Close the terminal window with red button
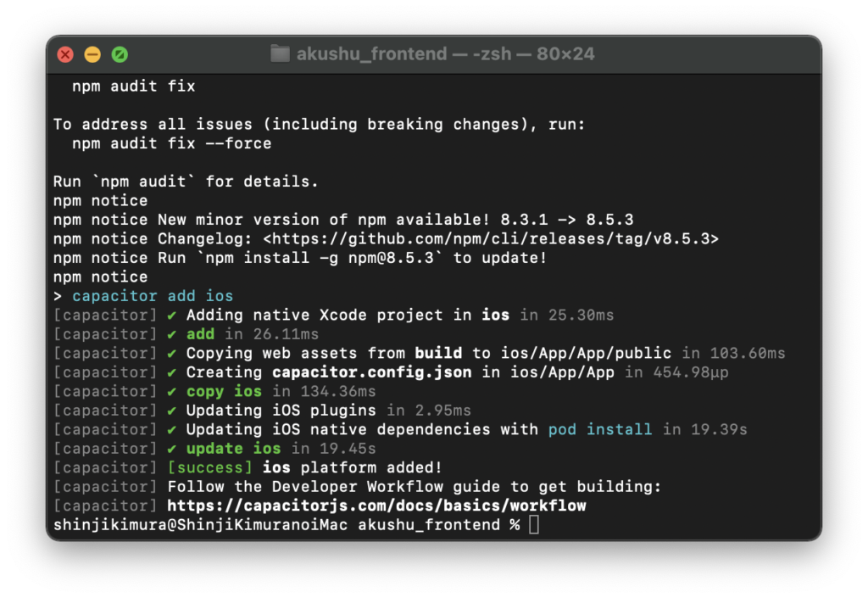868x598 pixels. pos(66,55)
